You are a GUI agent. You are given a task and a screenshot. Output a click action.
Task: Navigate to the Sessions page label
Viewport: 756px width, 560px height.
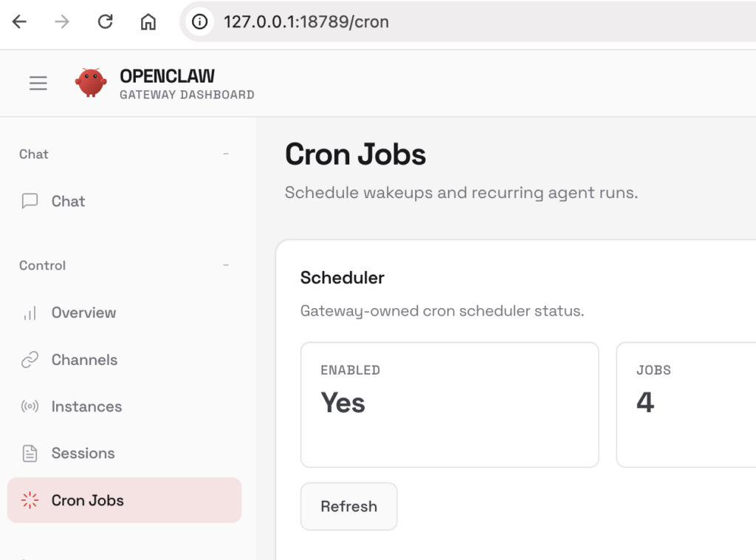point(83,454)
